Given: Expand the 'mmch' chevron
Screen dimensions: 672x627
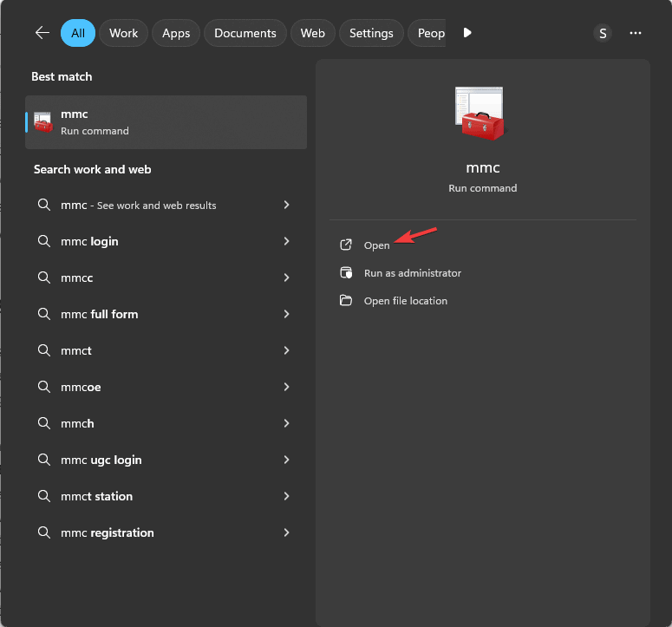Looking at the screenshot, I should [286, 423].
